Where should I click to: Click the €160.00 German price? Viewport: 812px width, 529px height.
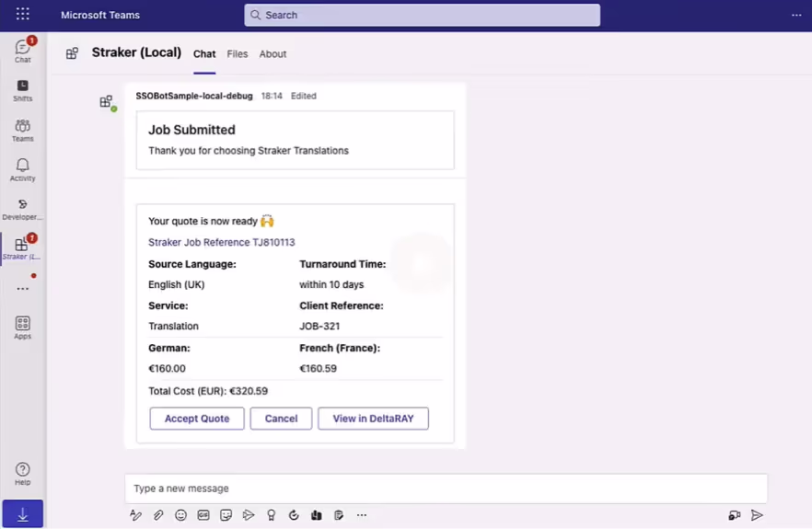[167, 369]
